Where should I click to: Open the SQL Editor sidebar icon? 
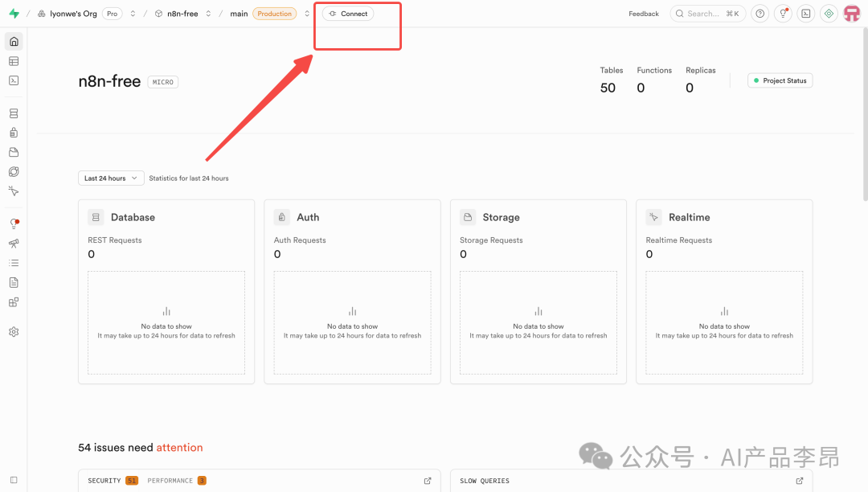(x=14, y=80)
